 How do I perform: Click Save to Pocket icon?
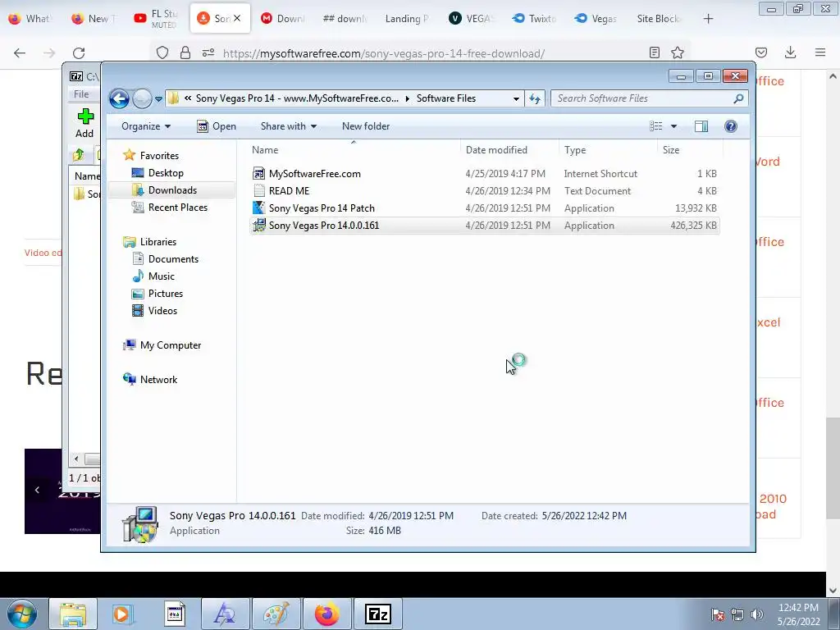[x=761, y=52]
